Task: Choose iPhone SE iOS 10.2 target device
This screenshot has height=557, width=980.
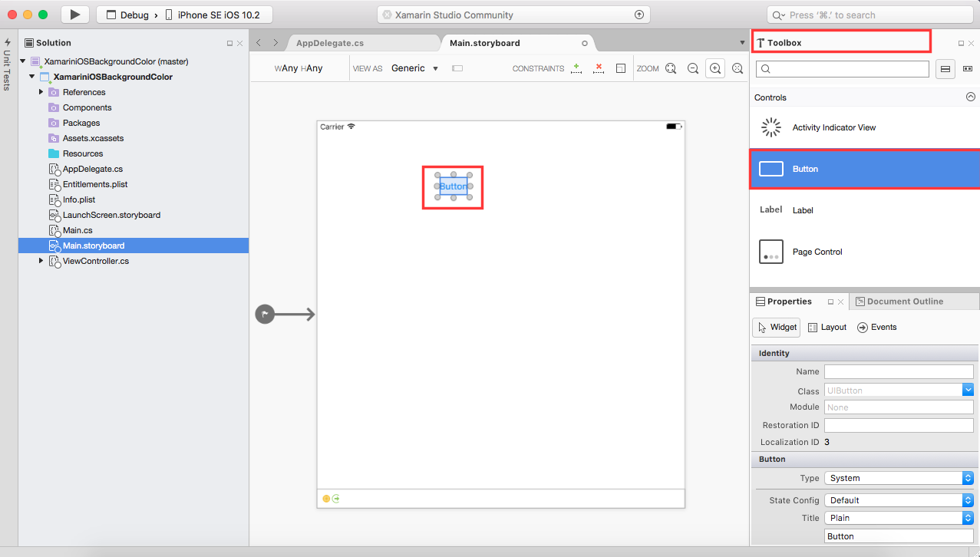Action: pyautogui.click(x=213, y=15)
